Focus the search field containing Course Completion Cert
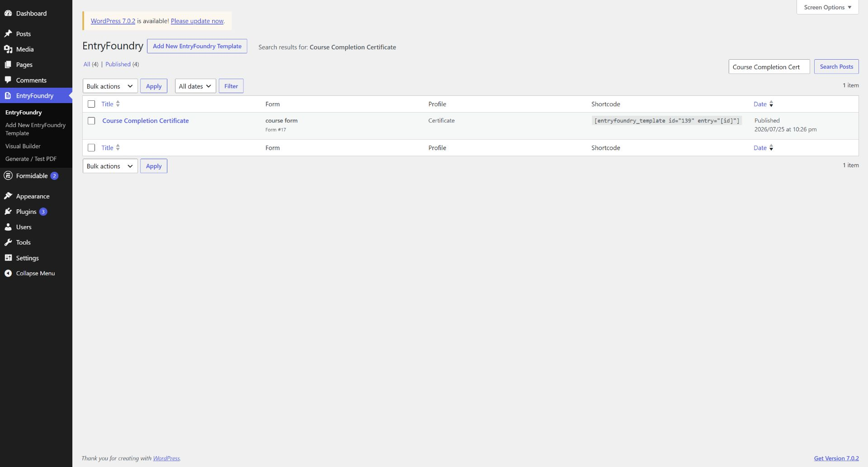The width and height of the screenshot is (868, 467). [x=769, y=66]
